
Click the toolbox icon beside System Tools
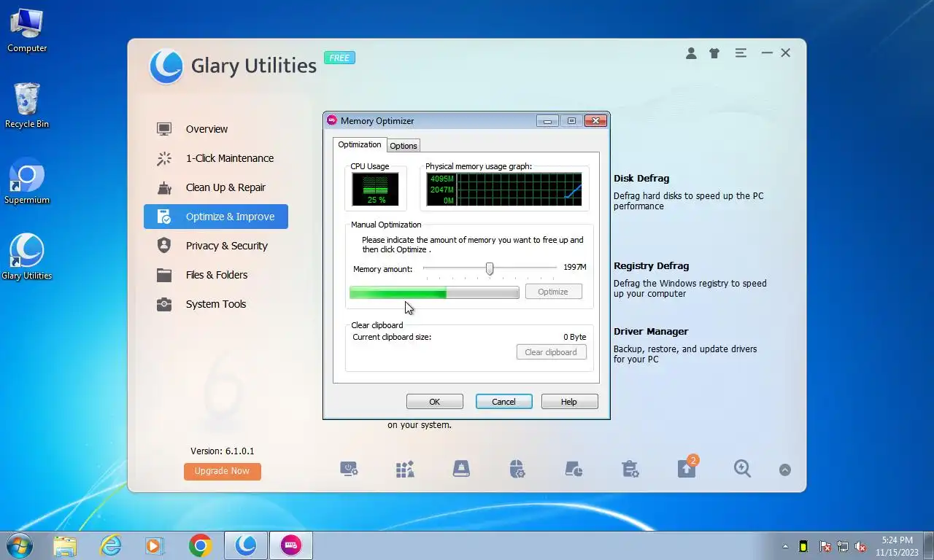tap(164, 304)
